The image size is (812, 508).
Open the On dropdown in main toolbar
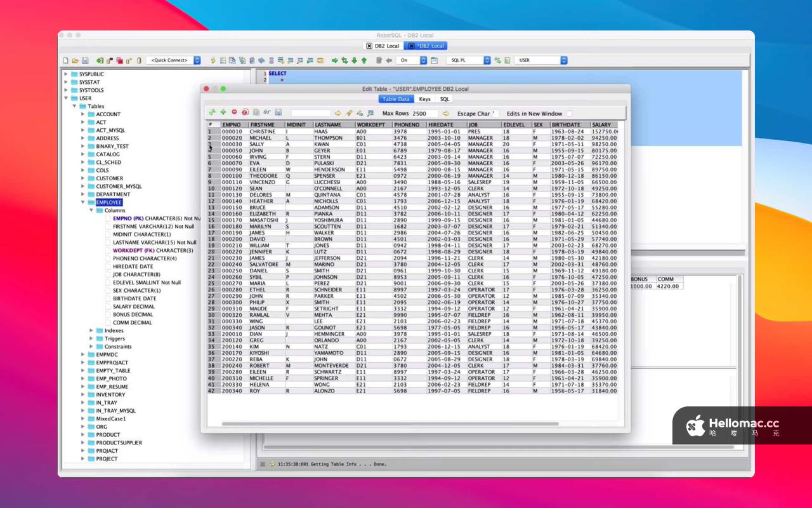[412, 60]
